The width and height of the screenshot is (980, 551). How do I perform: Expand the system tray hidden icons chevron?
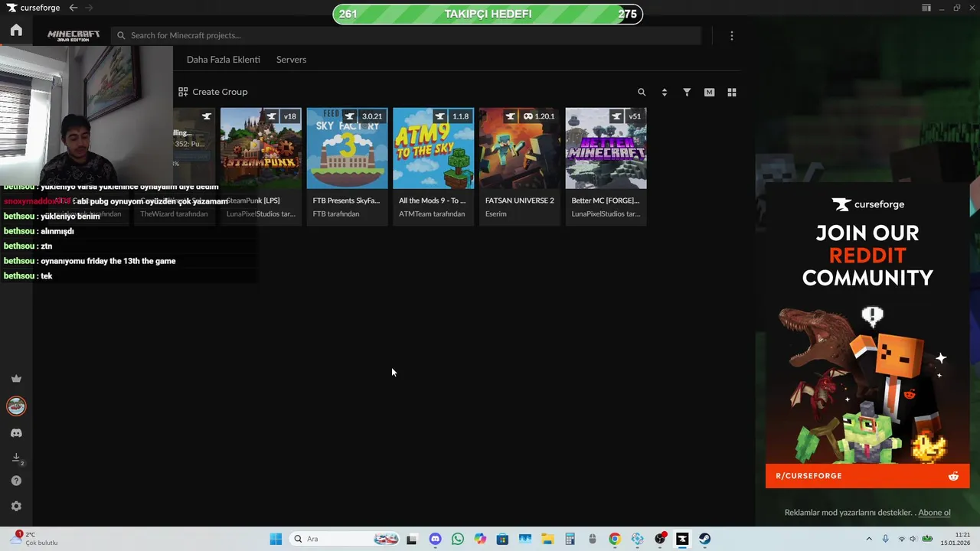pos(869,539)
